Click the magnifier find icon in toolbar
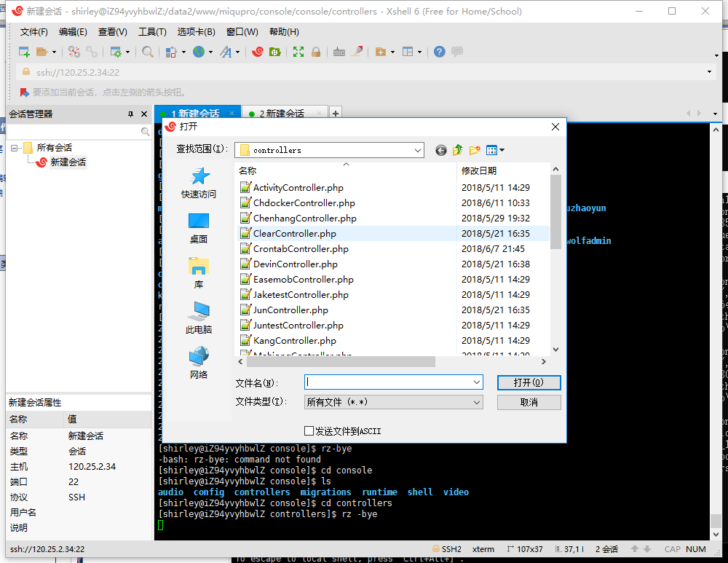Image resolution: width=728 pixels, height=563 pixels. tap(148, 52)
